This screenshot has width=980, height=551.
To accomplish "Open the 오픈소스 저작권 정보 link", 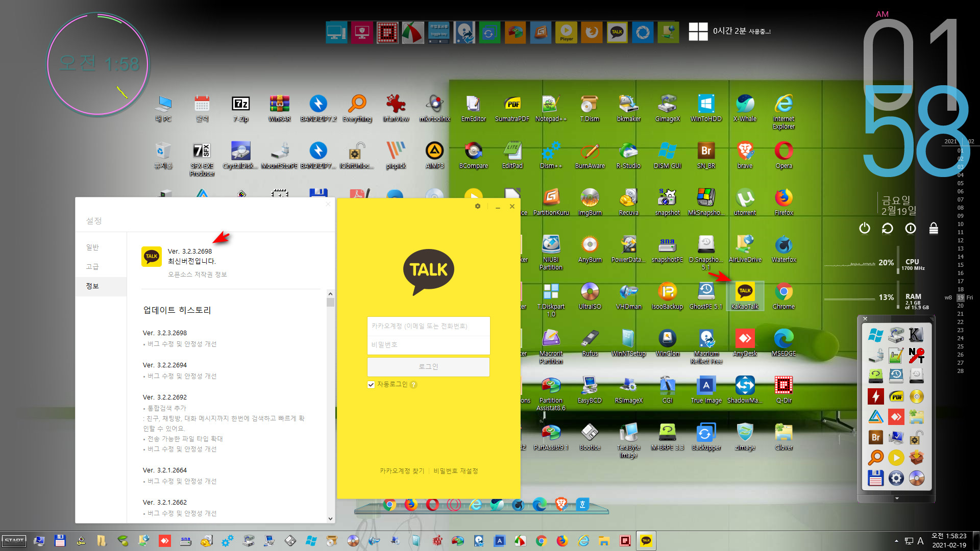I will point(198,274).
